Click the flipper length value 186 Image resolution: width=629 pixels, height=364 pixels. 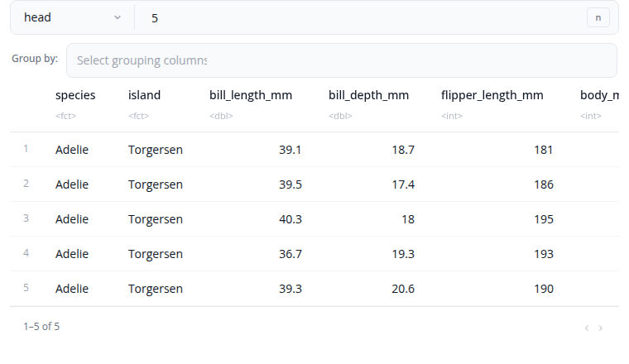click(544, 184)
